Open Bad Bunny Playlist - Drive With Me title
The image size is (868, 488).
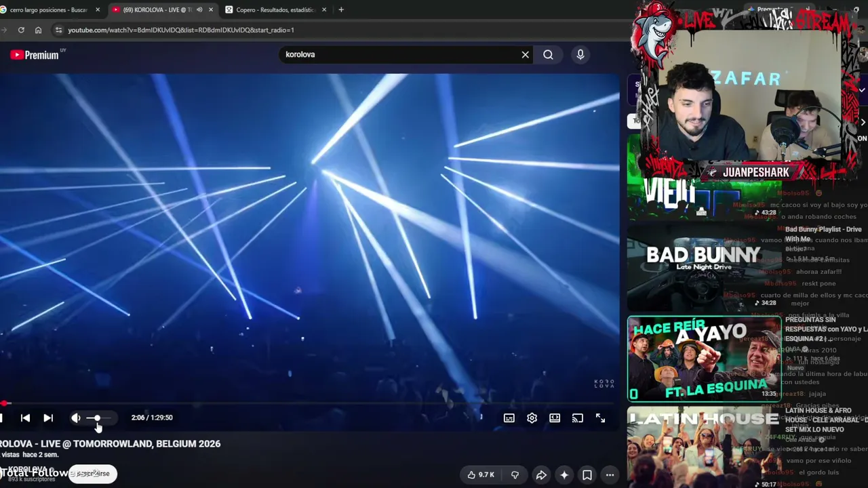(x=823, y=234)
